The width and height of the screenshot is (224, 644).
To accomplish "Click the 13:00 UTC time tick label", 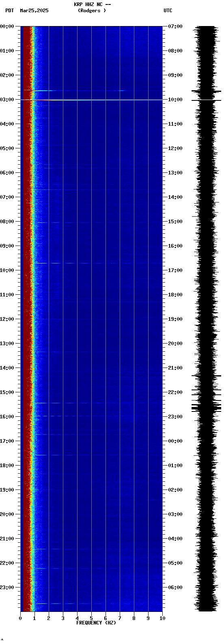I will tap(175, 173).
